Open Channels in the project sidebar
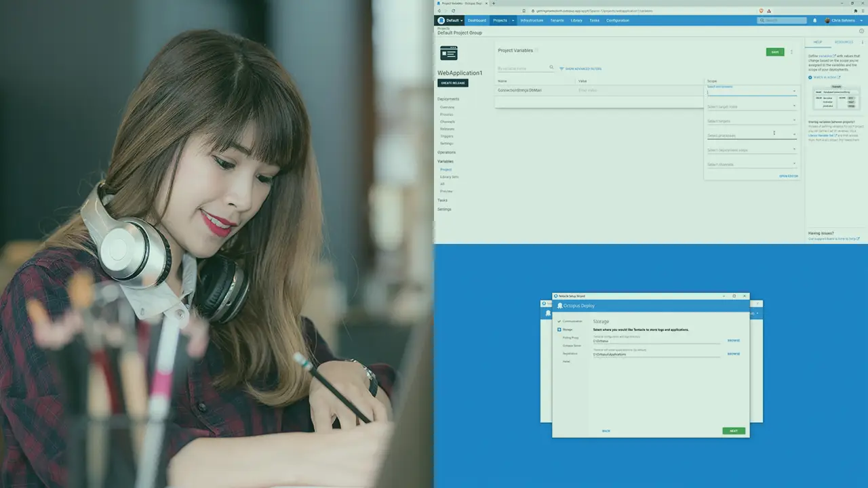The image size is (868, 488). (x=448, y=122)
